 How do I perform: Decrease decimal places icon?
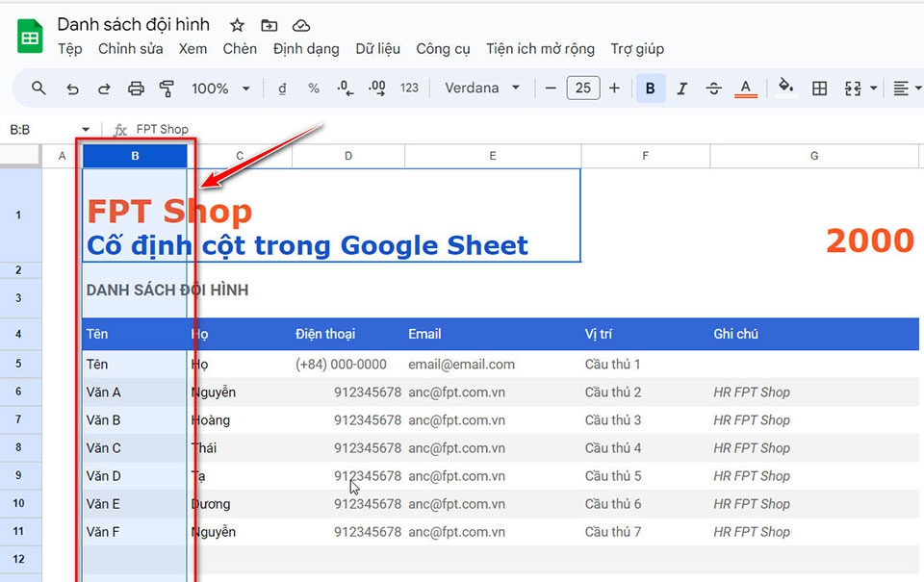(346, 89)
